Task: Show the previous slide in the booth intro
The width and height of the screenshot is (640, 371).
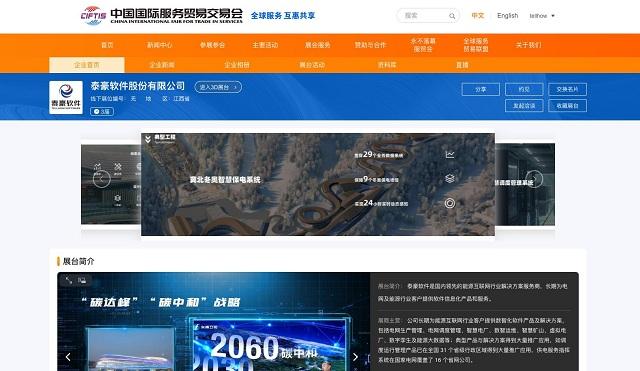Action: point(68,357)
